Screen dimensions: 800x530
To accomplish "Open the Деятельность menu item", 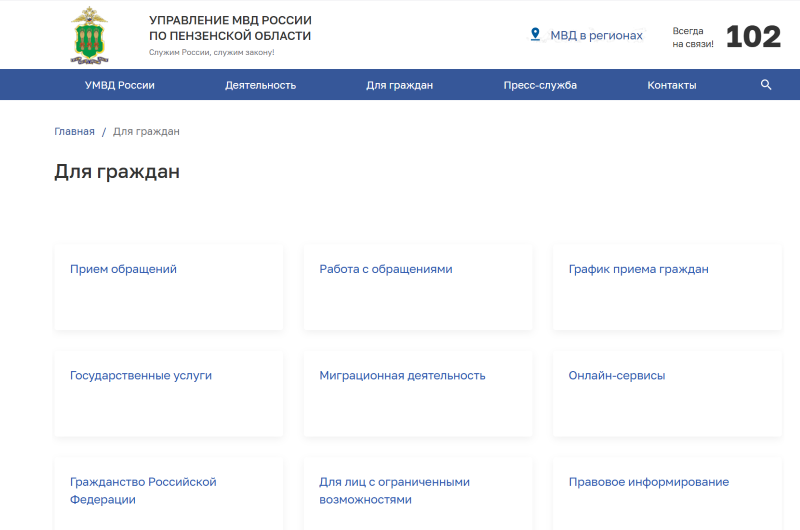I will [260, 85].
